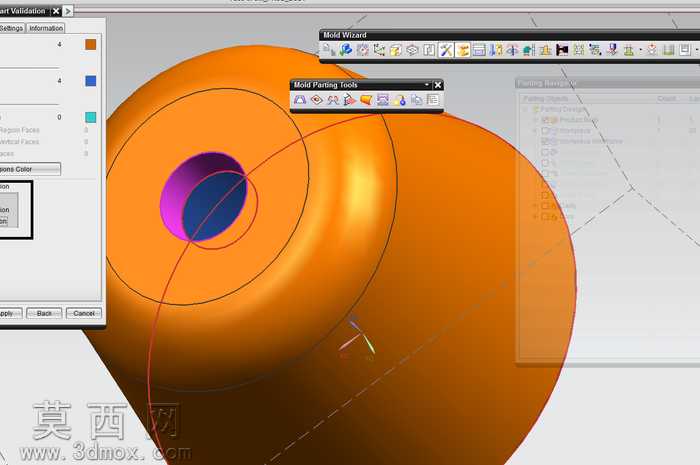Open Parting Navigator list icon
This screenshot has width=700, height=465.
tap(432, 100)
